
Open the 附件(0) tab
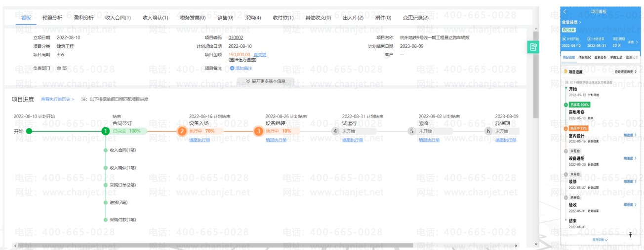tap(383, 17)
